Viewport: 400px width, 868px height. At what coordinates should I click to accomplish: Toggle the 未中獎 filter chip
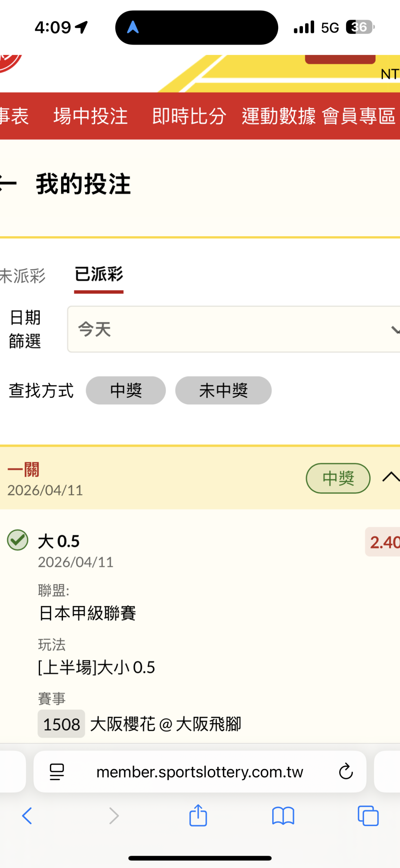point(223,390)
